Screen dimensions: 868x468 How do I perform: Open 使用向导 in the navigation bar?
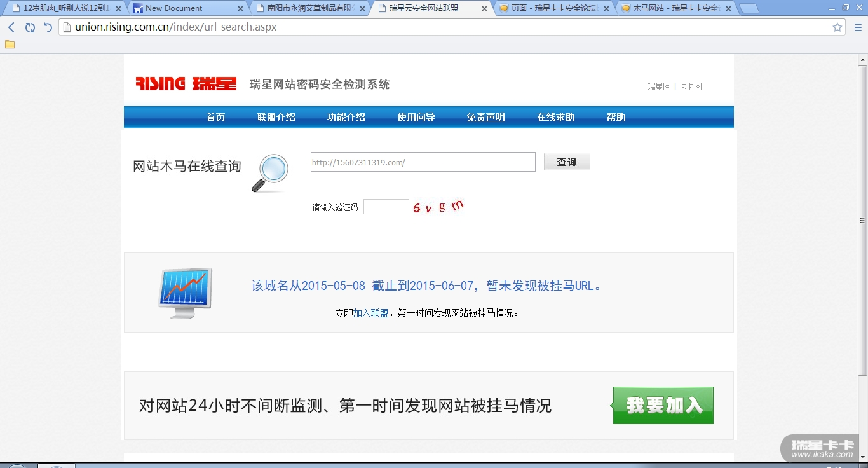click(416, 118)
